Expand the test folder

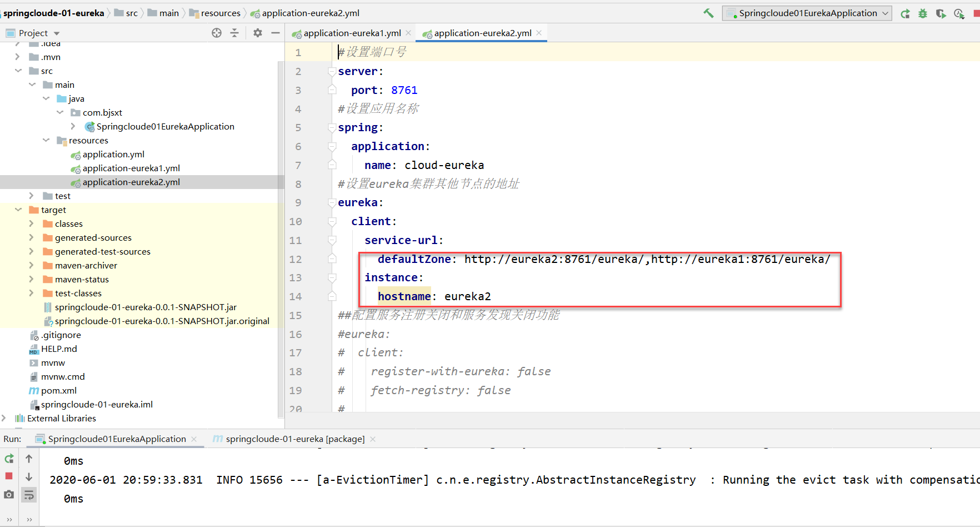32,196
